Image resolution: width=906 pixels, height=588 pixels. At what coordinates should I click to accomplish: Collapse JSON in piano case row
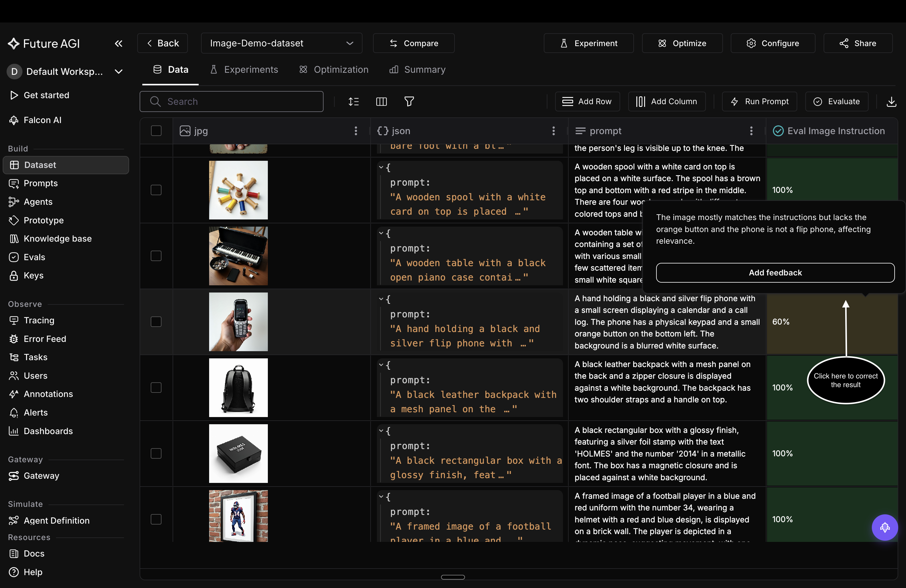[381, 233]
